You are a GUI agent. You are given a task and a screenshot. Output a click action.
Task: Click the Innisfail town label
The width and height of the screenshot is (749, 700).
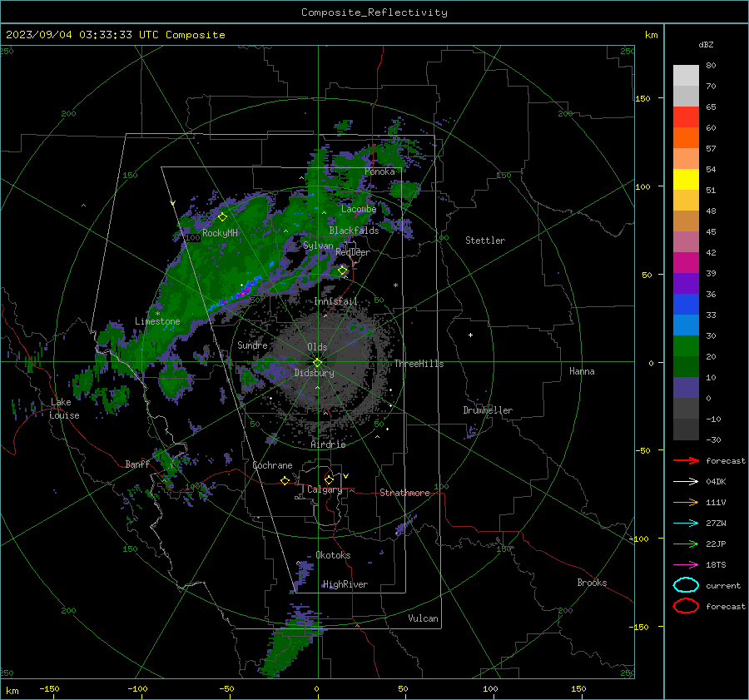335,301
